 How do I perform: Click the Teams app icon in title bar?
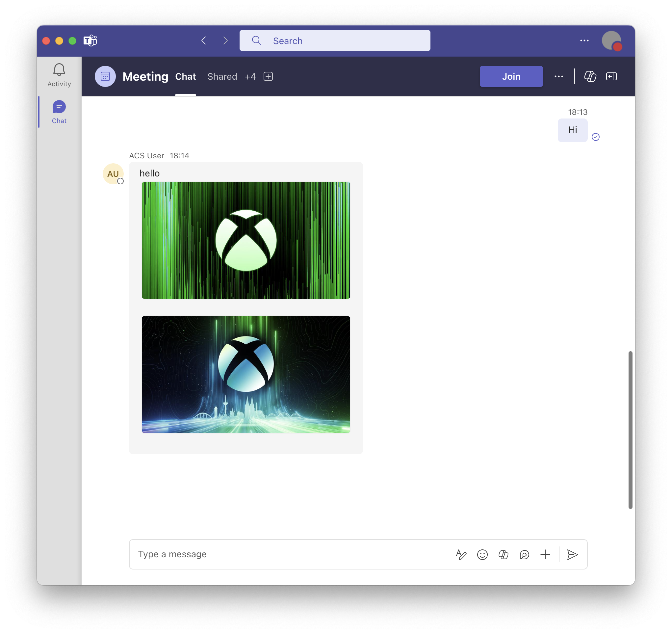pos(92,40)
